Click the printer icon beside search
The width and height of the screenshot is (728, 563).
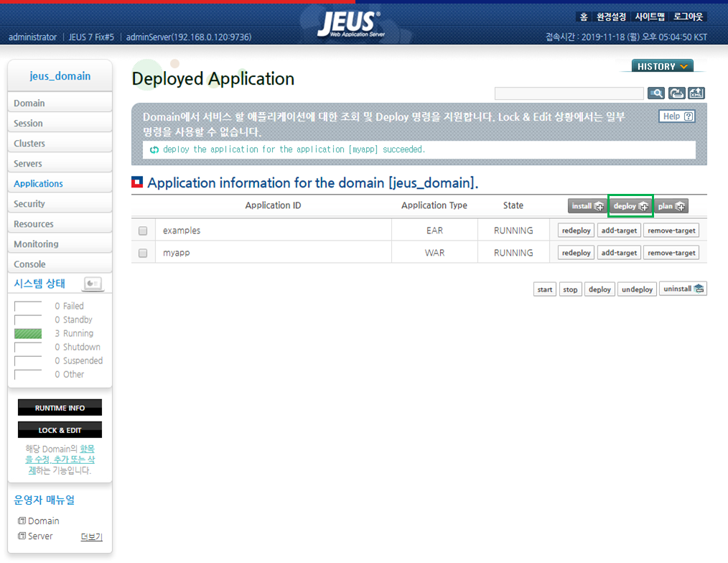pyautogui.click(x=676, y=93)
